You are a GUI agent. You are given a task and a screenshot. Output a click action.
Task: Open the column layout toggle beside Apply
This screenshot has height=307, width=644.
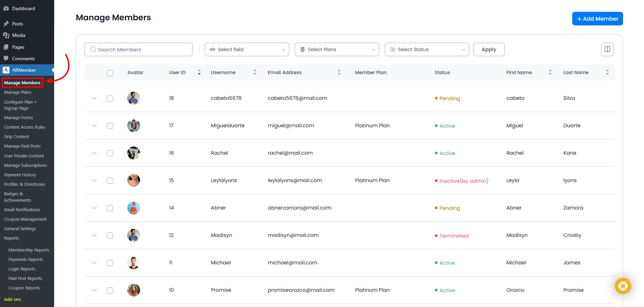pos(607,49)
